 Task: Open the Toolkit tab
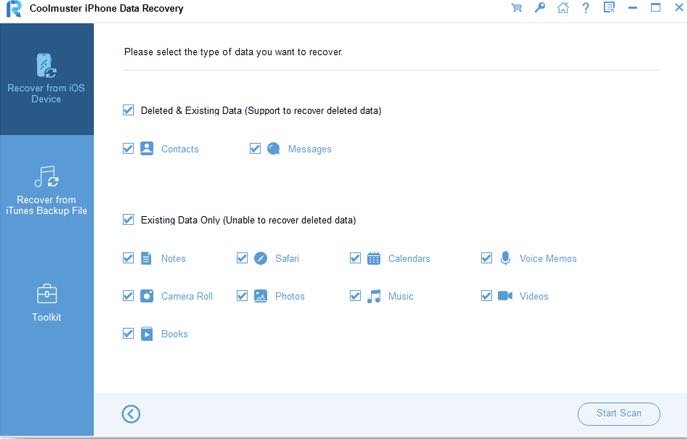[46, 302]
